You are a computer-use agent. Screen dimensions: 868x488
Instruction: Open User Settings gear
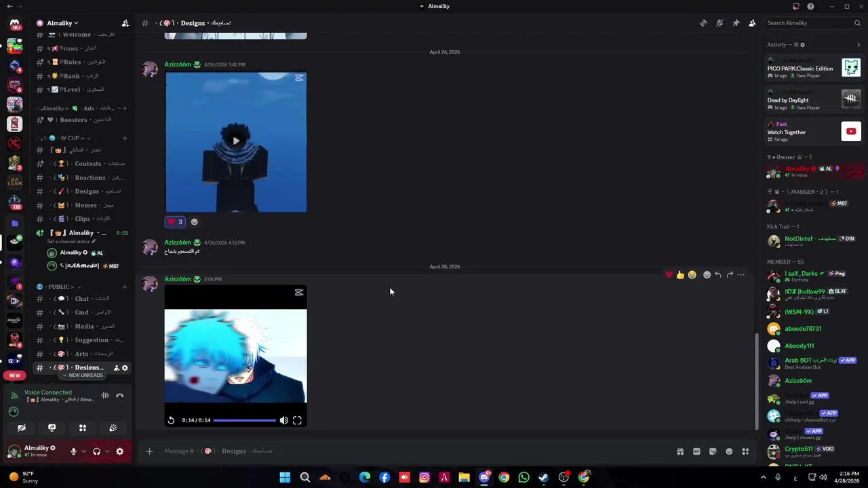[120, 451]
